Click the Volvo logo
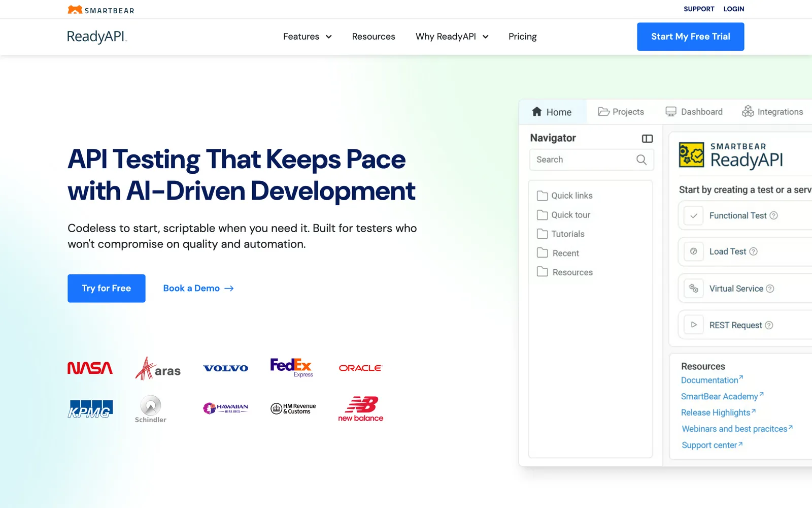Screen dimensions: 812x508 225,368
